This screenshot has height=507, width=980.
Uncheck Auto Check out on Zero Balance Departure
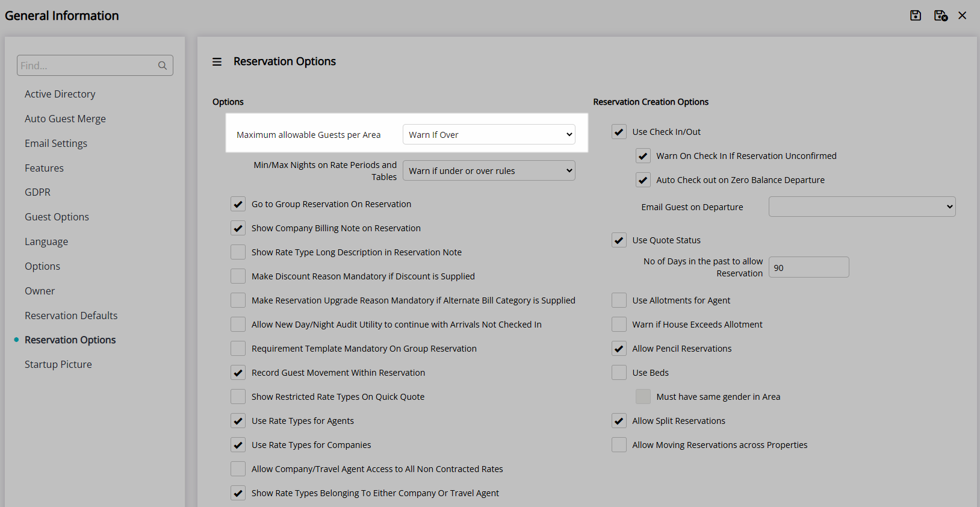point(643,180)
